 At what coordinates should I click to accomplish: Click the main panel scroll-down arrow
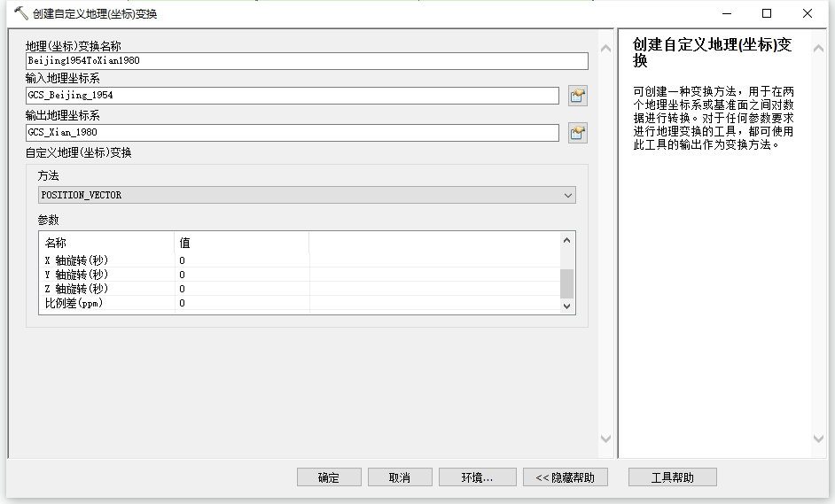click(606, 438)
